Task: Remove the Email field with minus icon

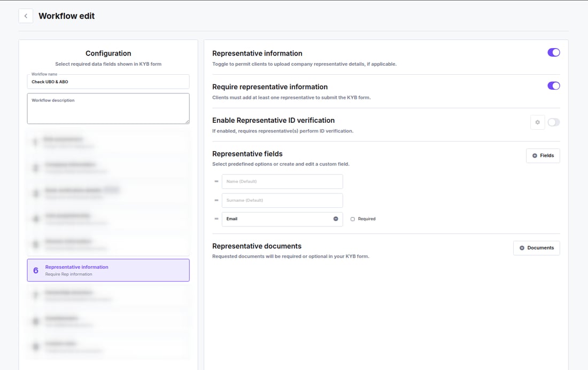Action: (x=336, y=219)
